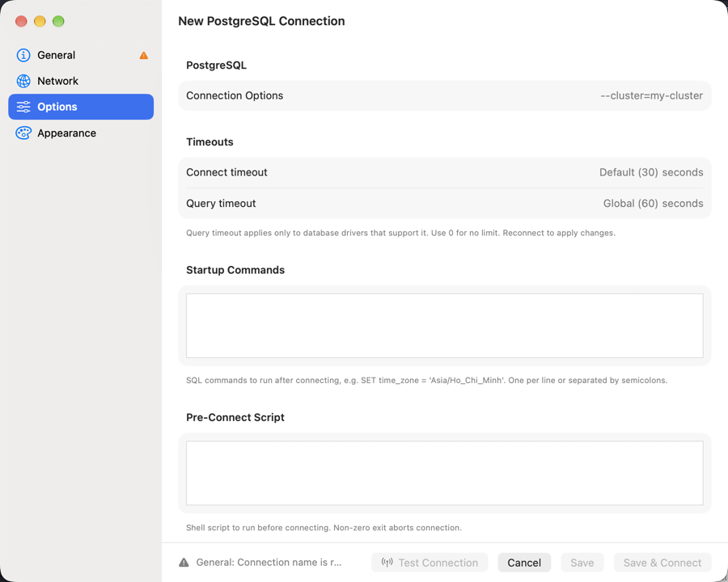Click the Save & Connect button

pyautogui.click(x=662, y=563)
